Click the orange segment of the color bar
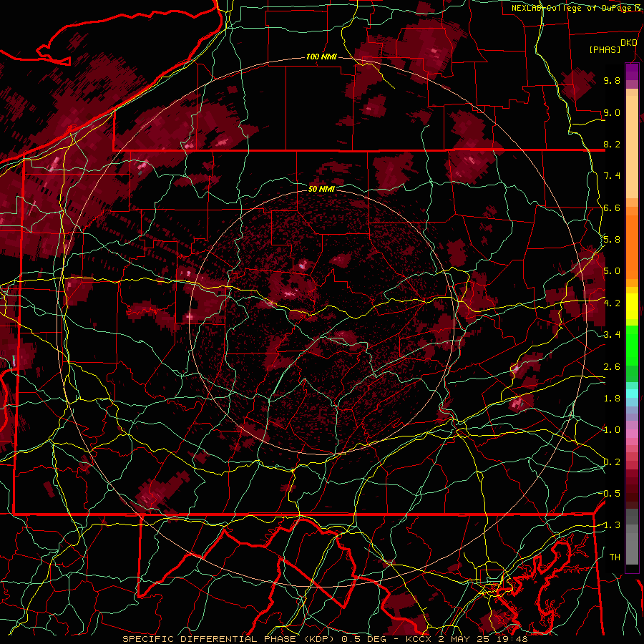This screenshot has height=644, width=644. coord(632,243)
